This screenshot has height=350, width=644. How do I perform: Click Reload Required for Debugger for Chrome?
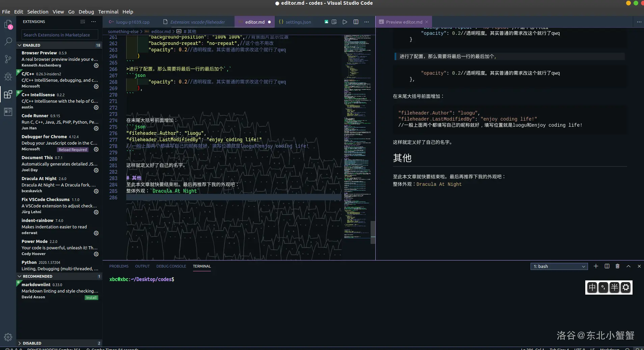(73, 150)
